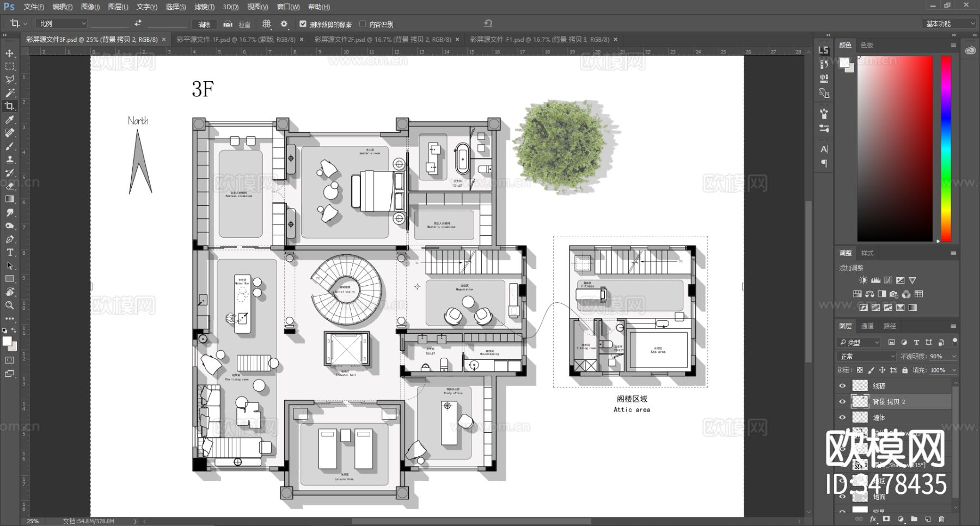Open the Character panel icon
This screenshot has height=526, width=980.
(824, 149)
